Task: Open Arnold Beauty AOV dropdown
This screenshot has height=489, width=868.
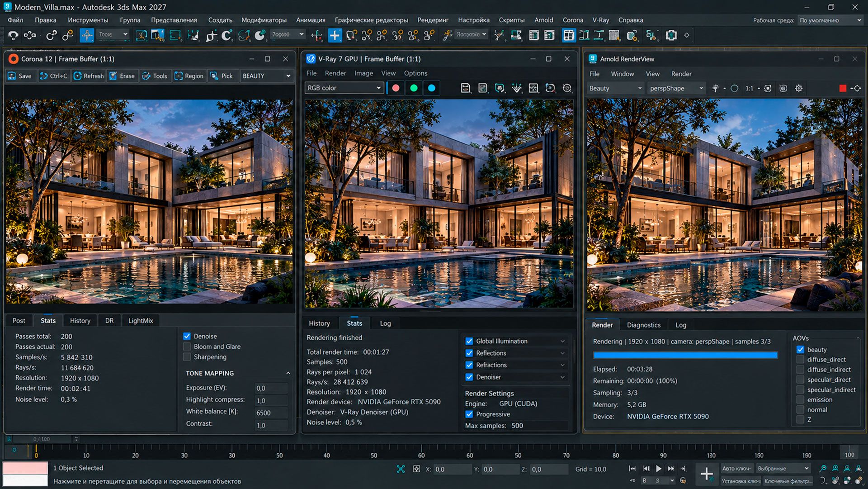Action: pos(615,88)
